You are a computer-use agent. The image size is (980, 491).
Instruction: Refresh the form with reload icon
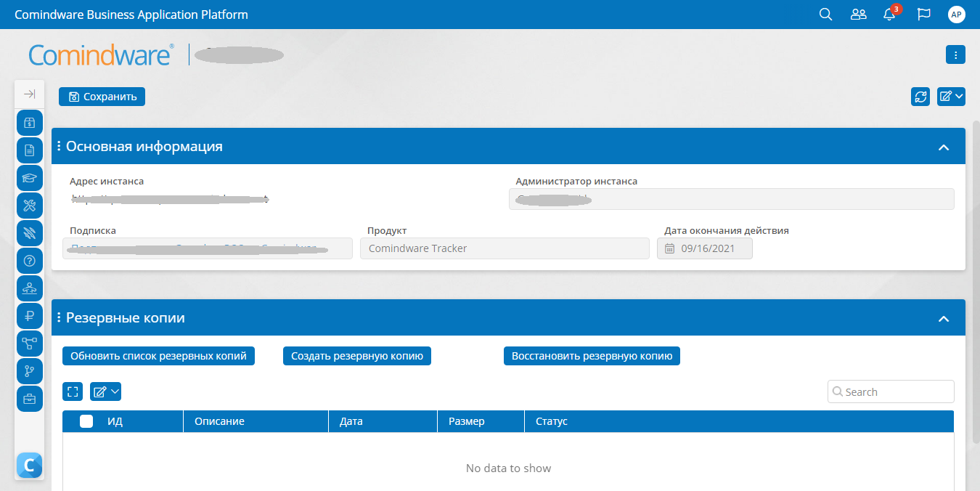coord(920,97)
